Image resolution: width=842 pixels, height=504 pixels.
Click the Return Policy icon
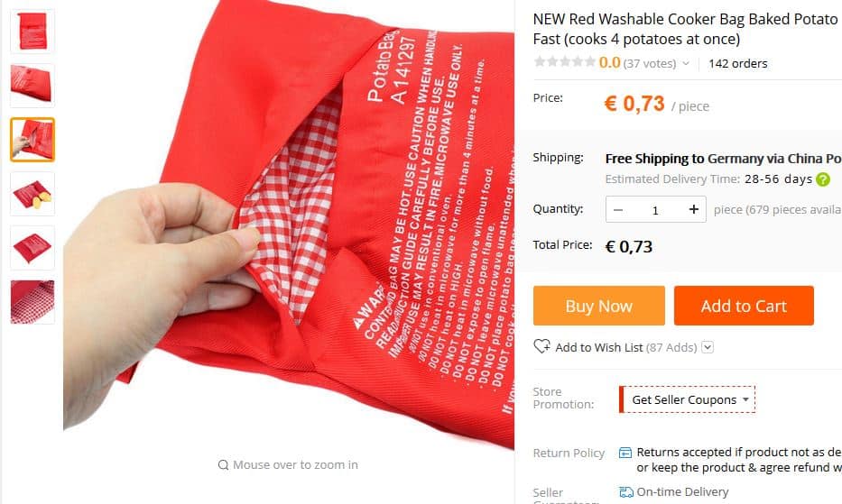click(625, 453)
